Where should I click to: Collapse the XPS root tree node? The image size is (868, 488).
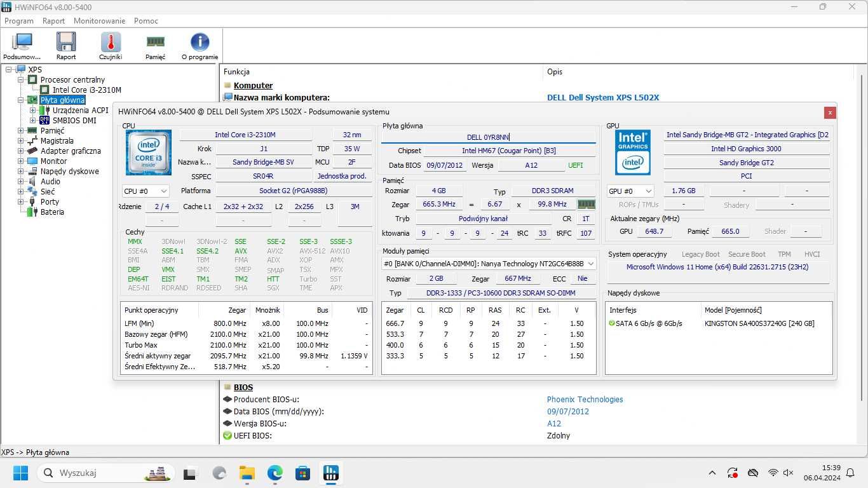pos(9,70)
